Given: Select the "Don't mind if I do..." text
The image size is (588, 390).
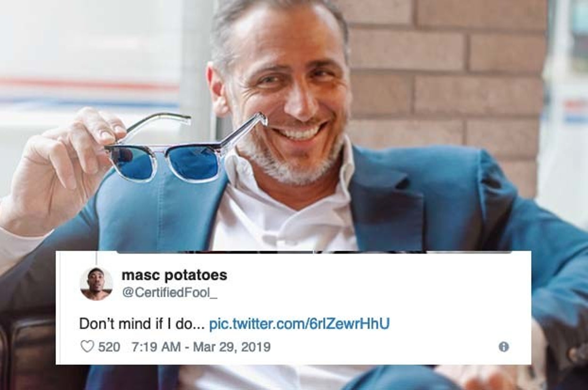Looking at the screenshot, I should 142,324.
